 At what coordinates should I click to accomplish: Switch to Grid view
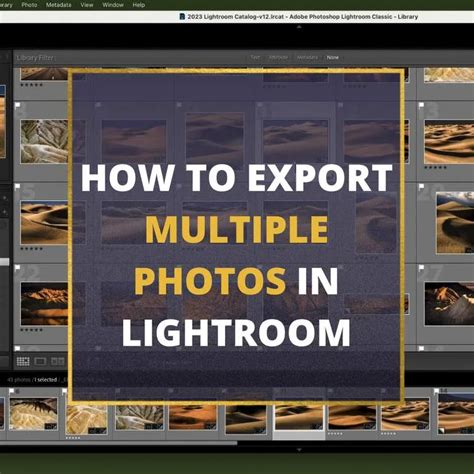coord(23,361)
